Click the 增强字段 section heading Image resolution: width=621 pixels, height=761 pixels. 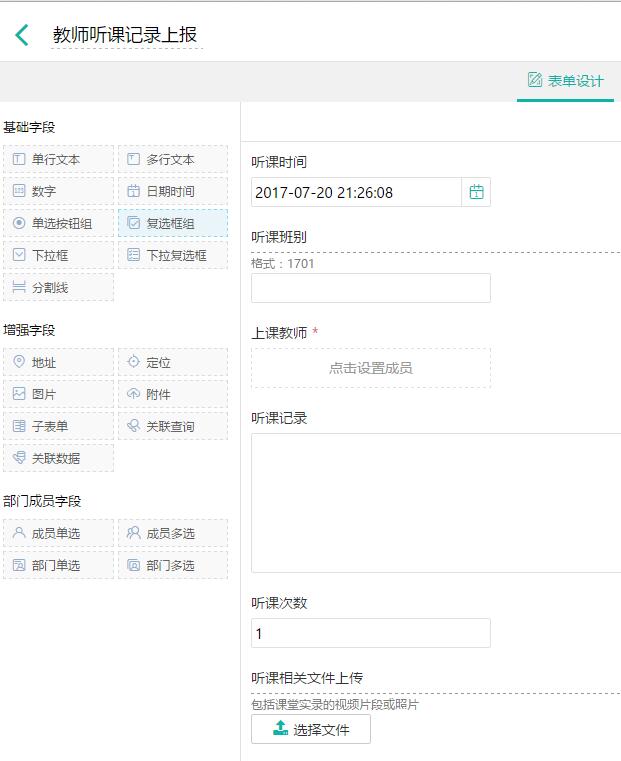click(29, 330)
